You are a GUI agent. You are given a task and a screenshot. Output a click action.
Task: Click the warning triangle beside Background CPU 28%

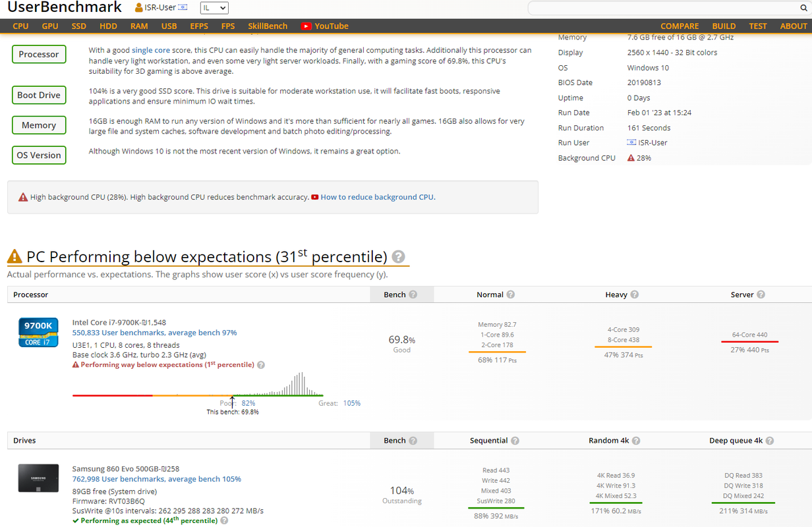[631, 158]
